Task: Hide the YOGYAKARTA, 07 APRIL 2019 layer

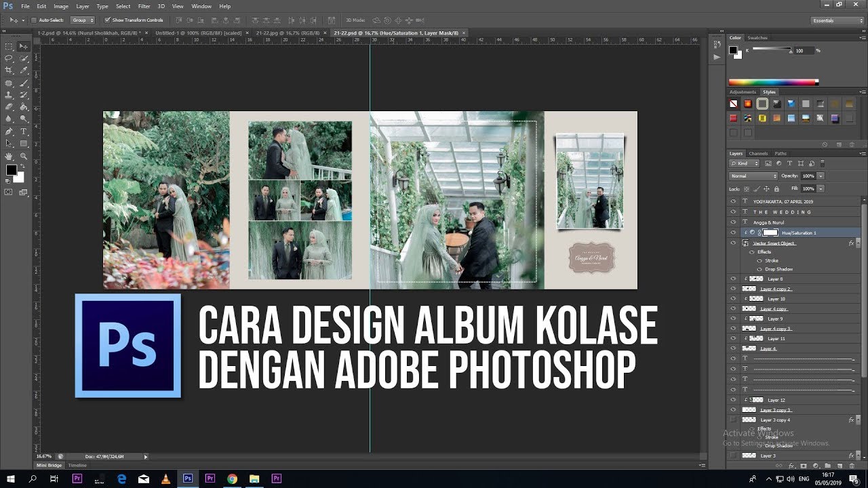Action: [733, 201]
